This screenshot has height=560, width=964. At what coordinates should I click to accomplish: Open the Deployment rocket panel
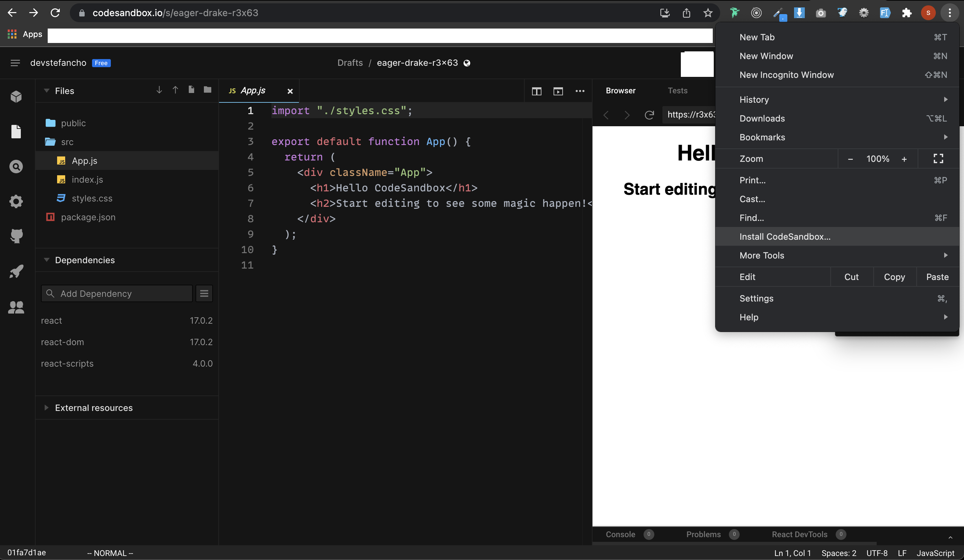[16, 271]
